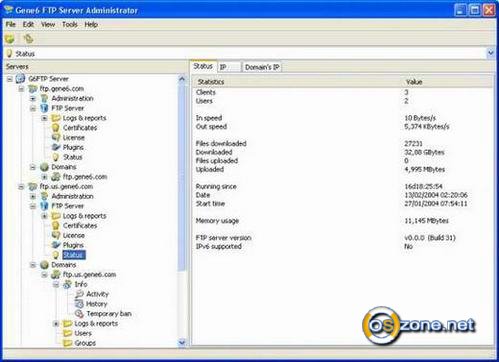Click the Value column header
The width and height of the screenshot is (499, 362).
tap(447, 82)
